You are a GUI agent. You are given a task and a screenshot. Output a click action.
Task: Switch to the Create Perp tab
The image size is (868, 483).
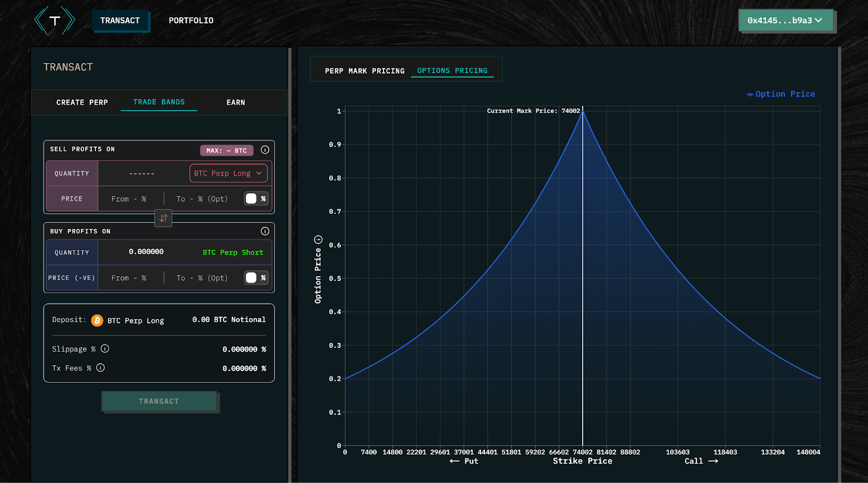tap(82, 103)
